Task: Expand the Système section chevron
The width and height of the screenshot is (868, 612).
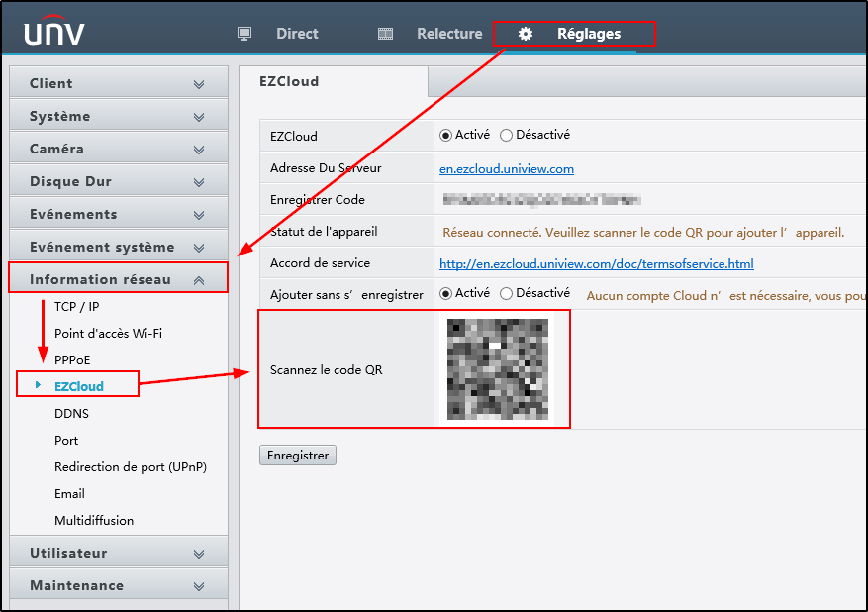Action: pyautogui.click(x=199, y=117)
